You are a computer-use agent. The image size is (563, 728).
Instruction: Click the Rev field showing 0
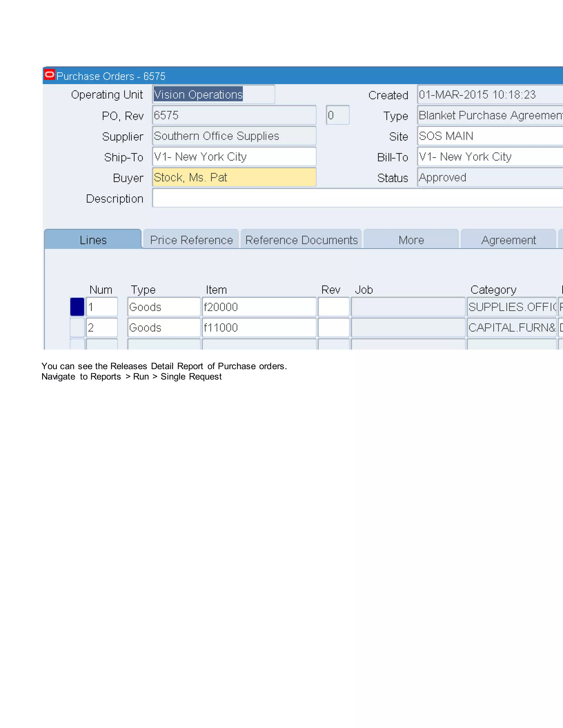(338, 115)
